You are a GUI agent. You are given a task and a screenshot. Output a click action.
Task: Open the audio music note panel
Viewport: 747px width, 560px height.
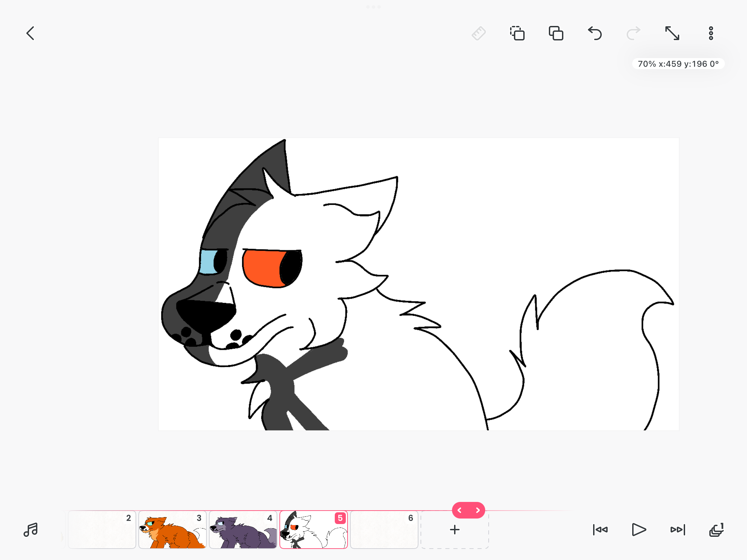[x=30, y=530]
